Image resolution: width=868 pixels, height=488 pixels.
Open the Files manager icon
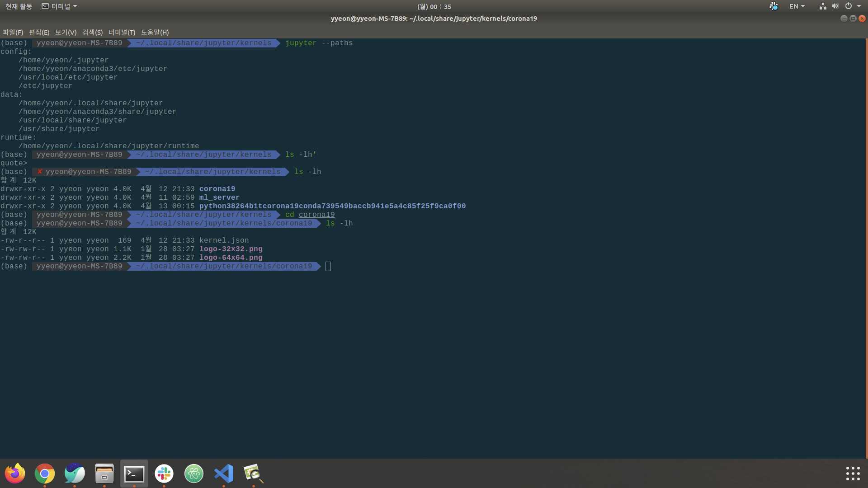[x=104, y=474]
